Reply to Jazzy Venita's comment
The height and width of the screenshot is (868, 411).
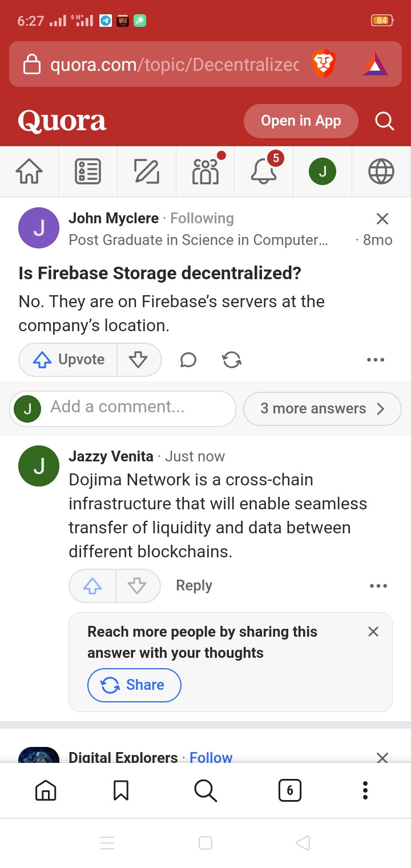[194, 586]
